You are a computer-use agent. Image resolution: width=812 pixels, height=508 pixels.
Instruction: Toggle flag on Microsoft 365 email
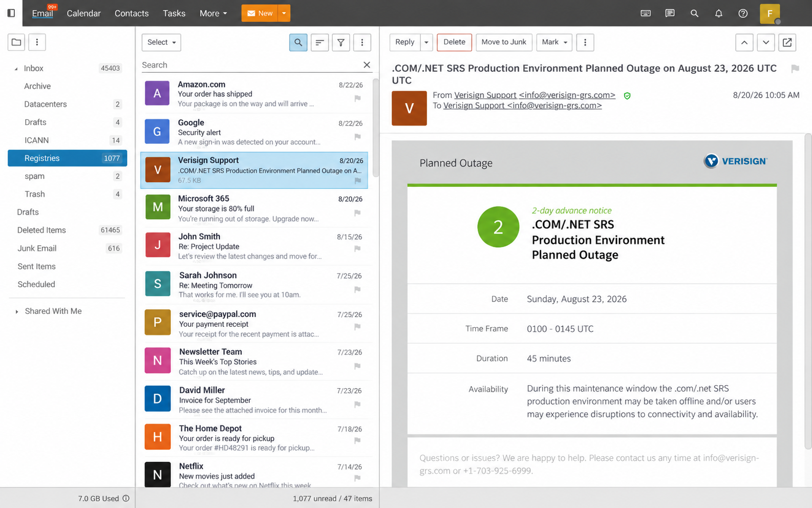tap(357, 213)
